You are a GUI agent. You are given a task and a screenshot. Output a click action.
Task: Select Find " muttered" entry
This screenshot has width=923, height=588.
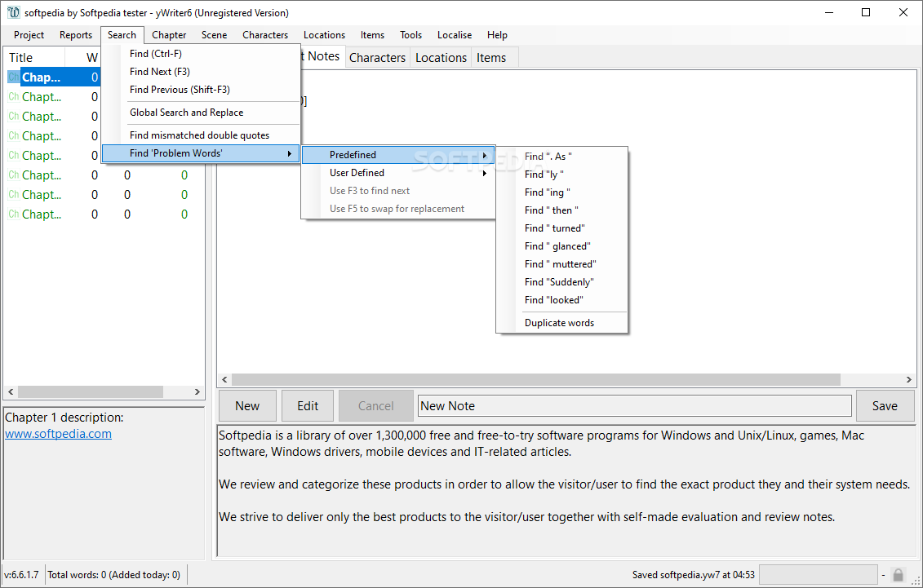click(x=562, y=264)
